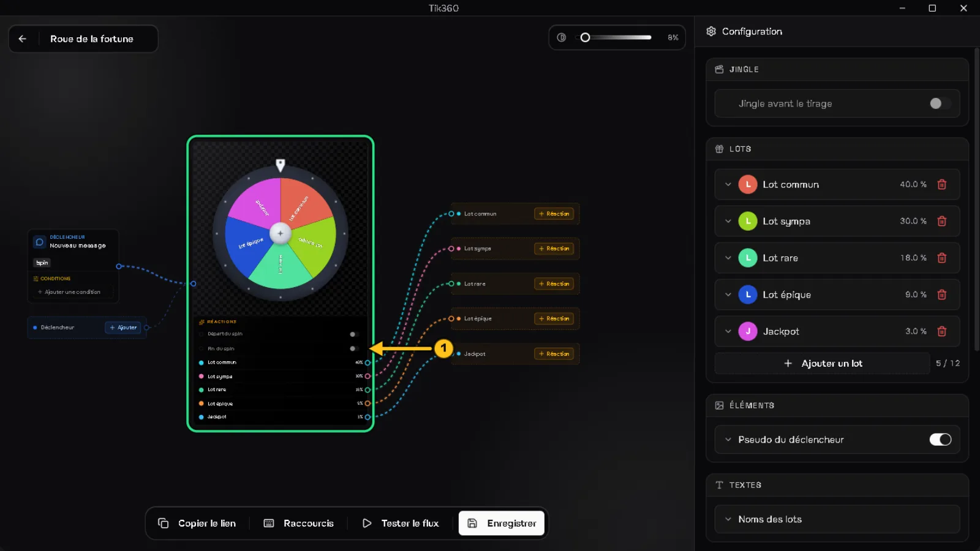The image size is (980, 551).
Task: Click the Configuration panel scrollbar
Action: coord(976,199)
